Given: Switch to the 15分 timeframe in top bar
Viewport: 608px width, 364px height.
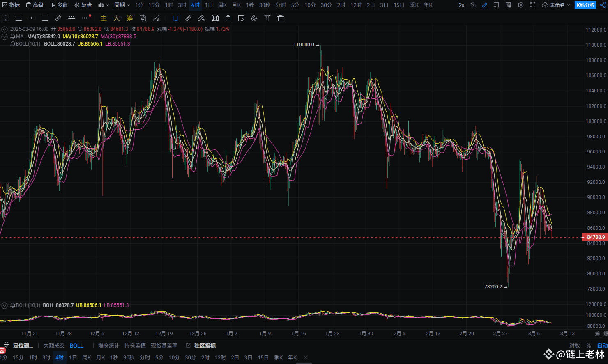Looking at the screenshot, I should (154, 5).
